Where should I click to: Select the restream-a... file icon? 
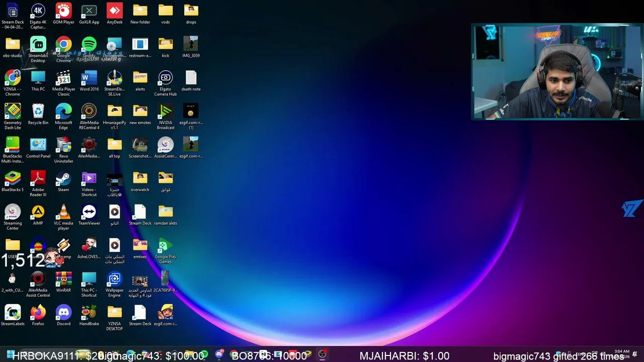point(140,48)
